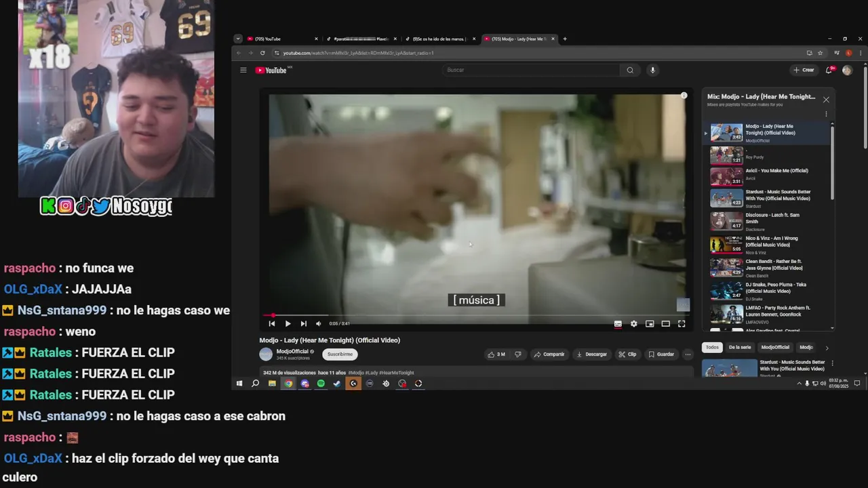Click the address bar URL
This screenshot has width=868, height=488.
click(358, 53)
